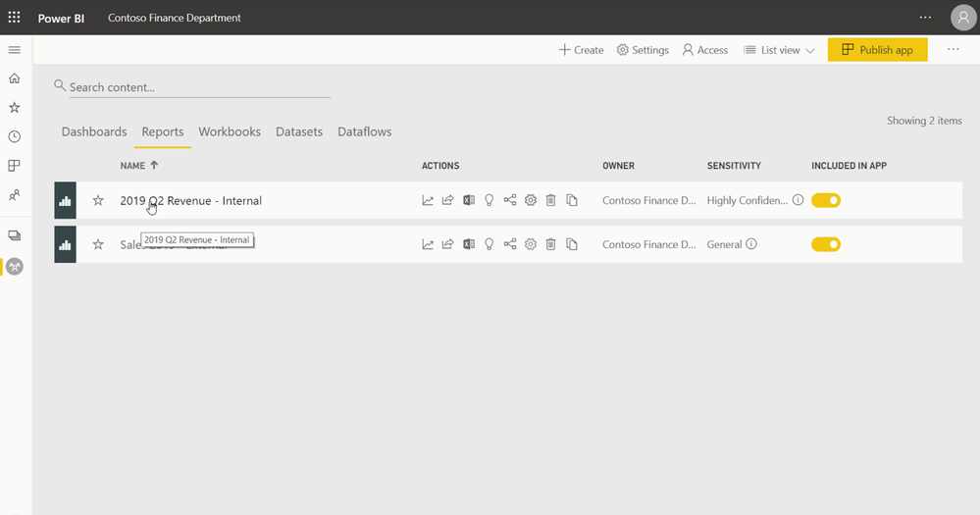Share the General-sensitivity report
The height and width of the screenshot is (515, 980).
[447, 244]
